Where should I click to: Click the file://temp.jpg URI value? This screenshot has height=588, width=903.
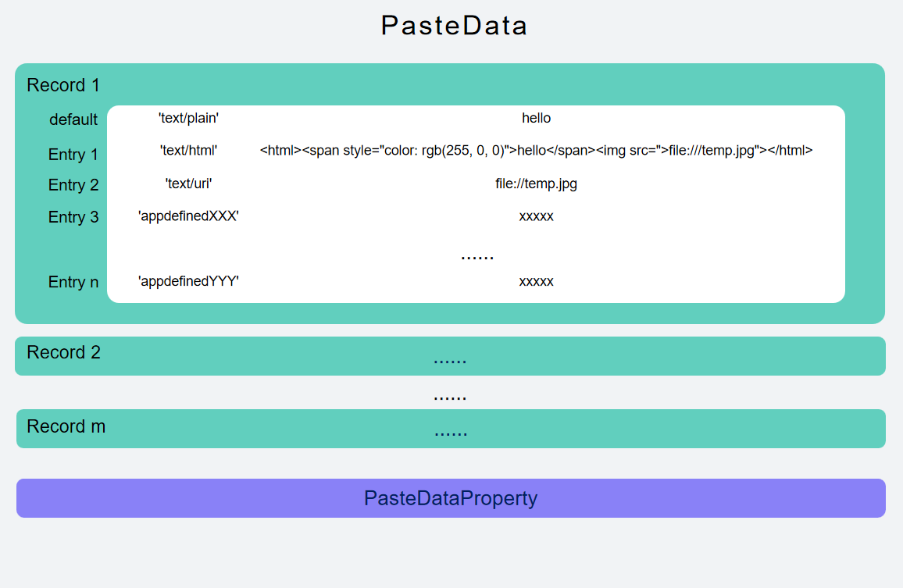click(536, 184)
